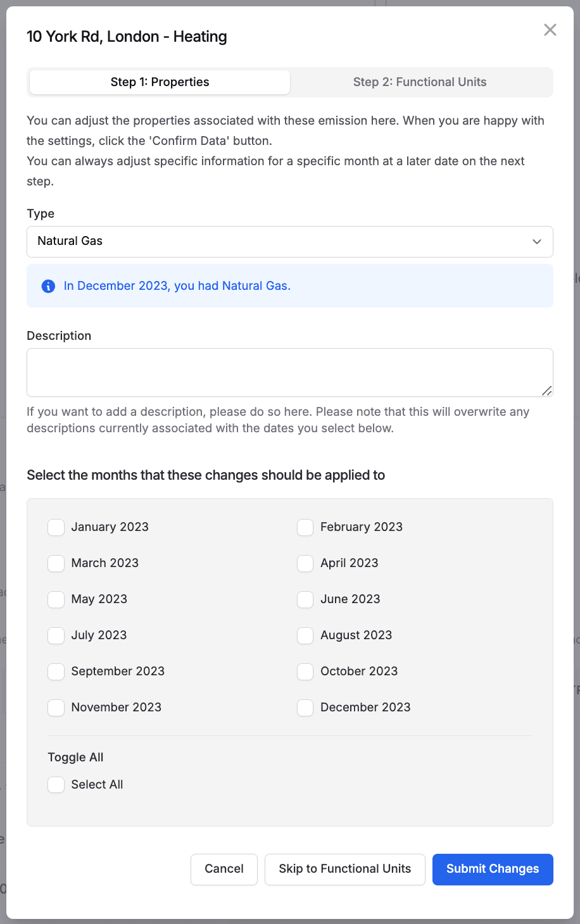
Task: Select the Step 1: Properties tab
Action: pos(160,82)
